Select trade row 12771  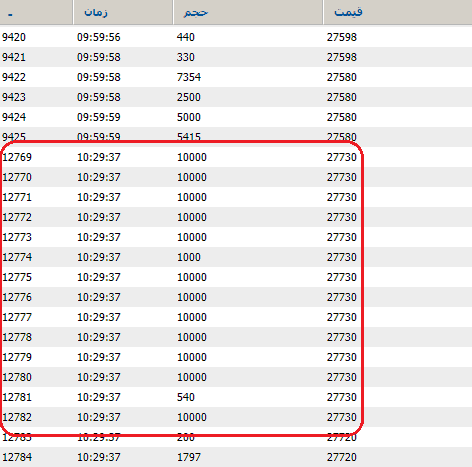236,197
